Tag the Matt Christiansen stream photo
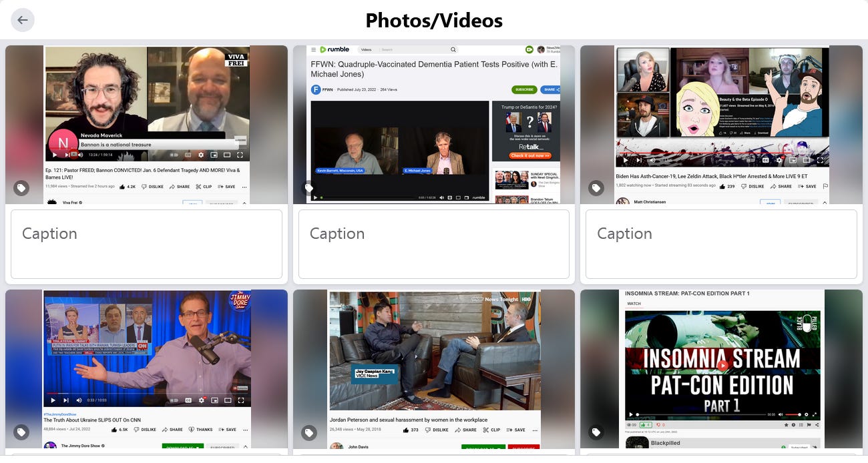The height and width of the screenshot is (463, 868). (x=596, y=188)
